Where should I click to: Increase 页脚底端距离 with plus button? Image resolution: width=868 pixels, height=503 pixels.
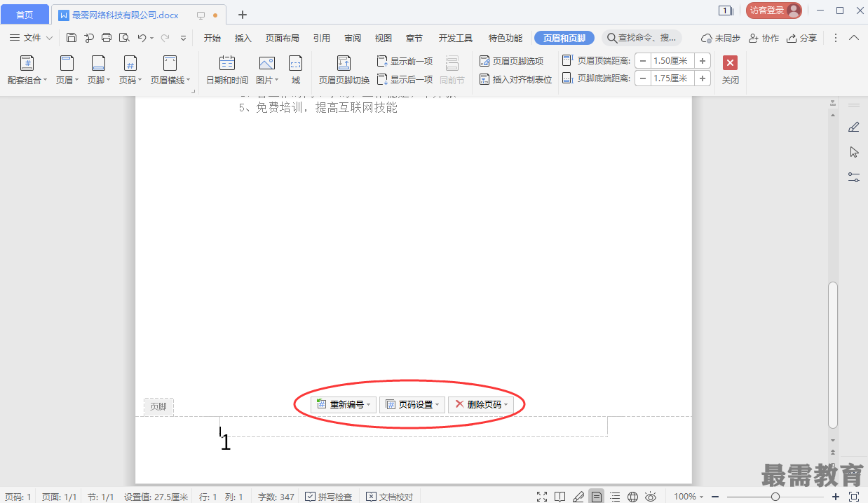(703, 78)
